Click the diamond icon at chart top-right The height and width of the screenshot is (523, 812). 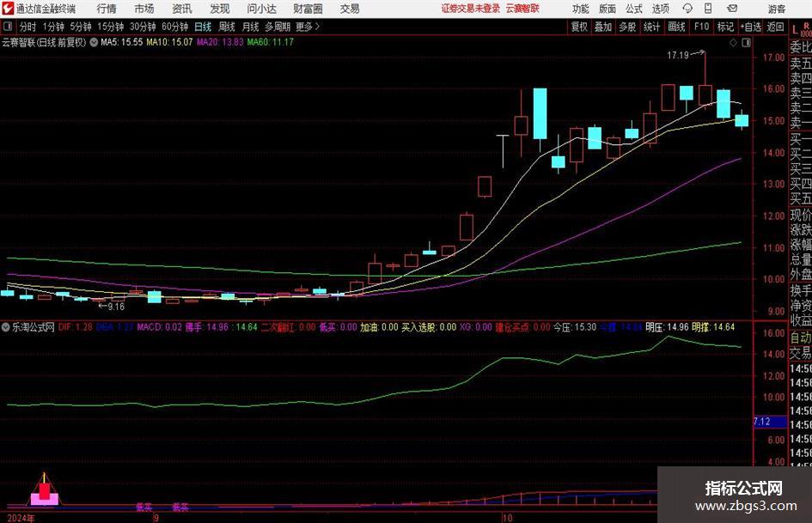pyautogui.click(x=733, y=43)
